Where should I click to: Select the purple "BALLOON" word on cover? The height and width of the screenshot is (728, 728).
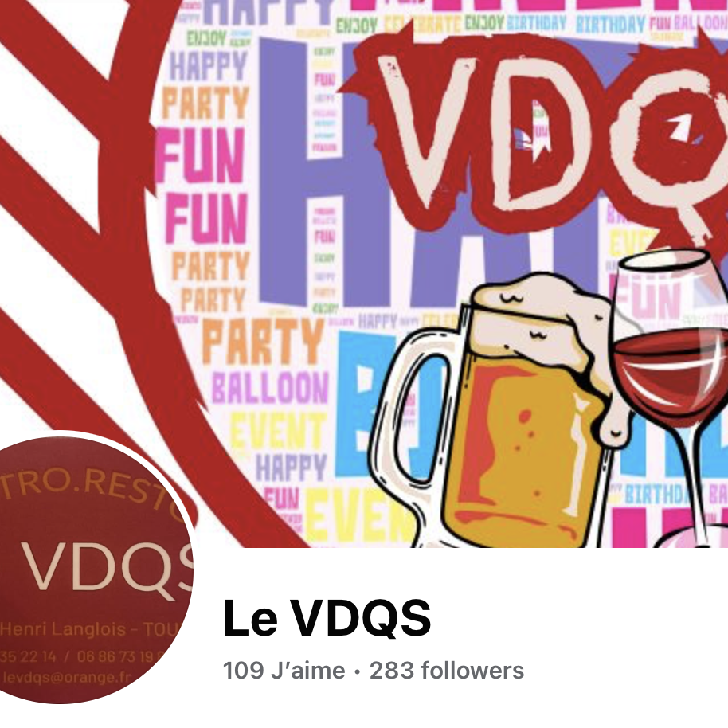pyautogui.click(x=270, y=388)
